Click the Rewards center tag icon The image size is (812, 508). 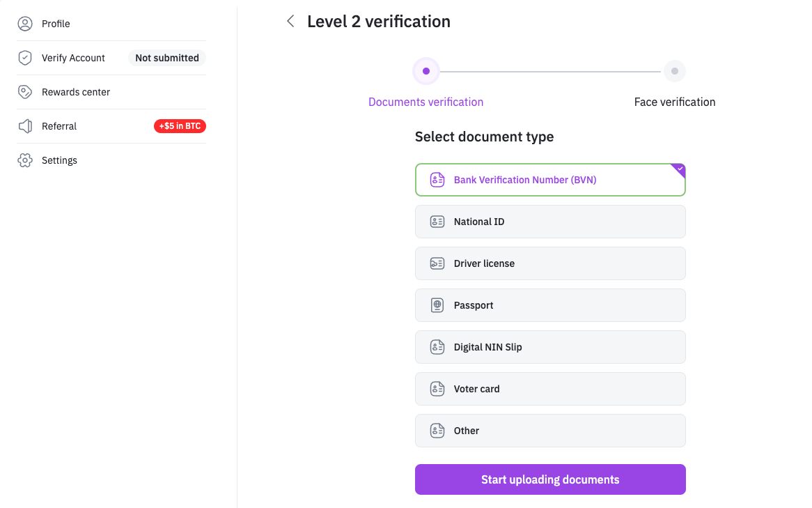point(25,92)
